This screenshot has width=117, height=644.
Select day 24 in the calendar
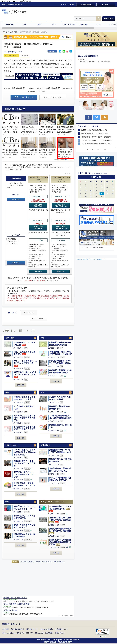point(102,194)
